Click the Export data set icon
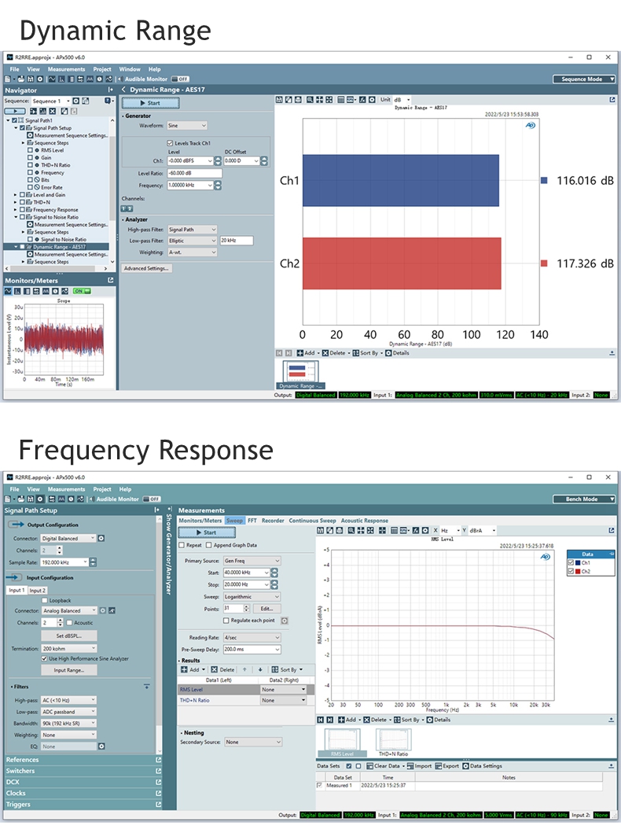Viewport: 621px width, 840px height. (x=438, y=766)
